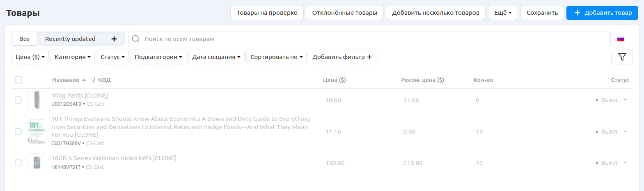Click the Сохранить button
The image size is (644, 191).
[542, 13]
